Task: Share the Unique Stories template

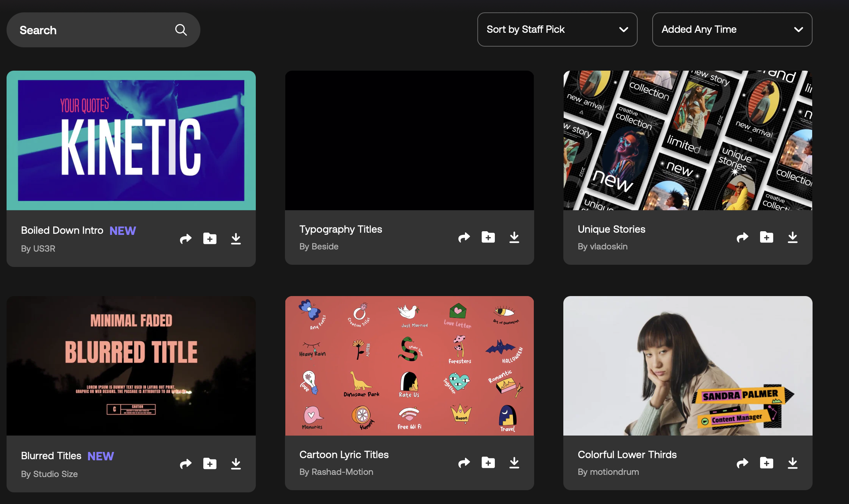Action: [x=742, y=237]
